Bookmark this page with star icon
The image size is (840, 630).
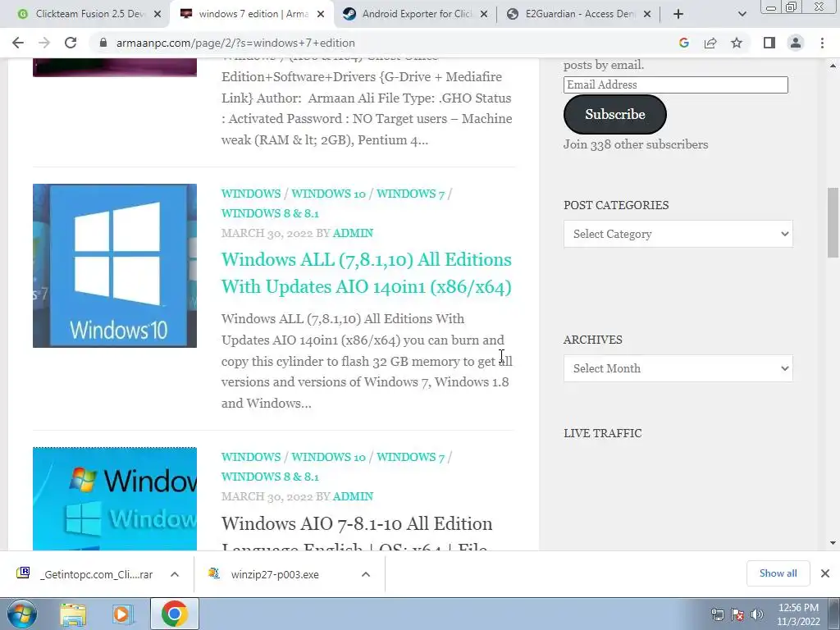(x=737, y=43)
